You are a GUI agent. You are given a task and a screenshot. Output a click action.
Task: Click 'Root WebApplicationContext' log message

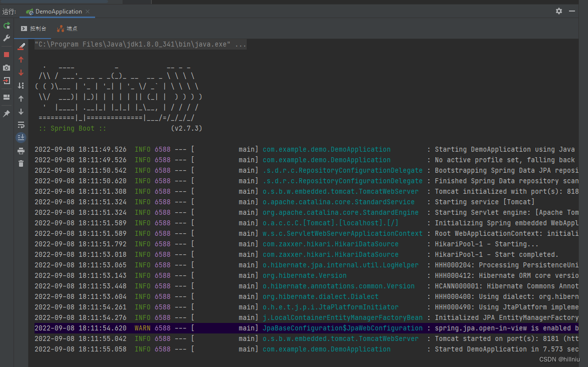coord(506,233)
